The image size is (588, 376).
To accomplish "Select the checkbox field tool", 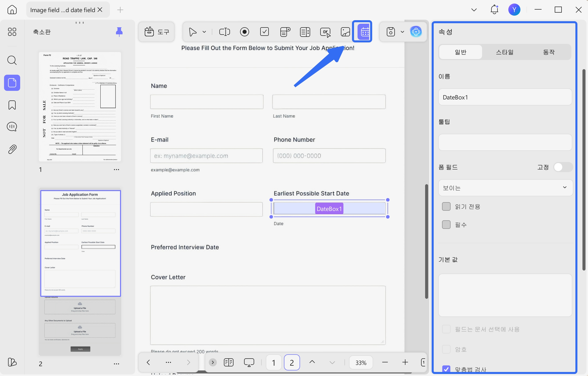I will (264, 32).
